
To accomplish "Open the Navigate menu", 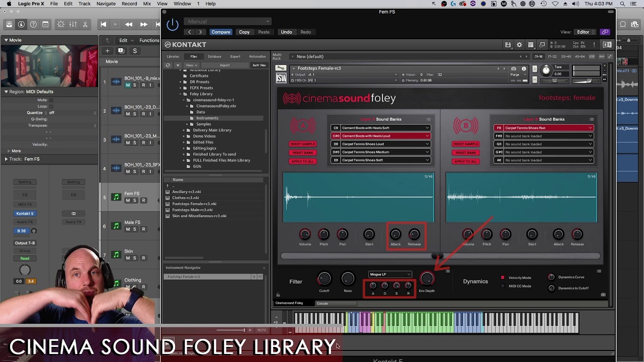I will [x=106, y=4].
